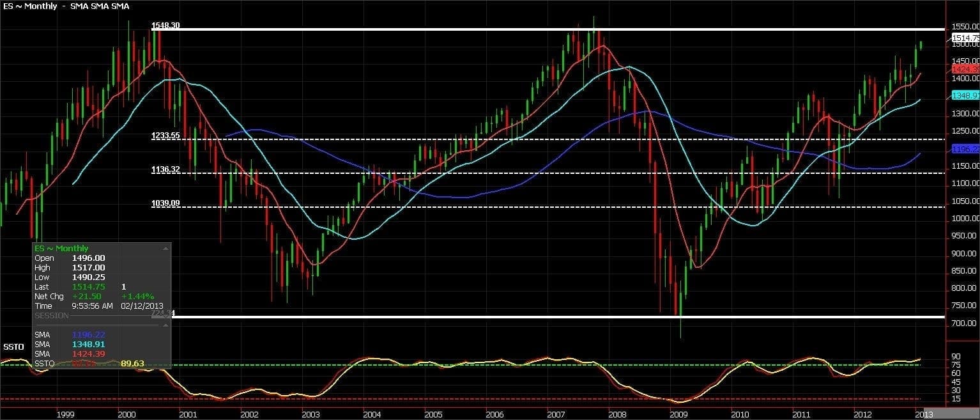Screen dimensions: 980x420
Task: Click the ES ~ Monthly data box header
Action: [x=61, y=248]
